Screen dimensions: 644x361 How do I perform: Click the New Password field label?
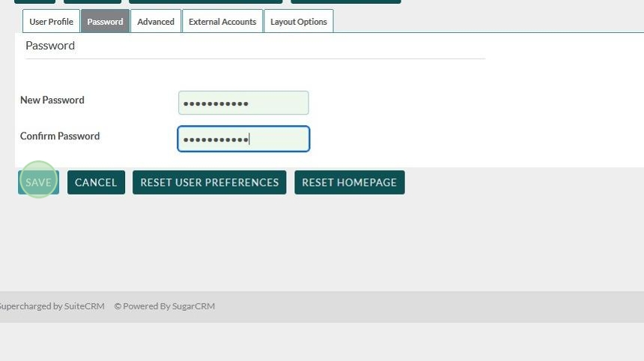[x=52, y=100]
